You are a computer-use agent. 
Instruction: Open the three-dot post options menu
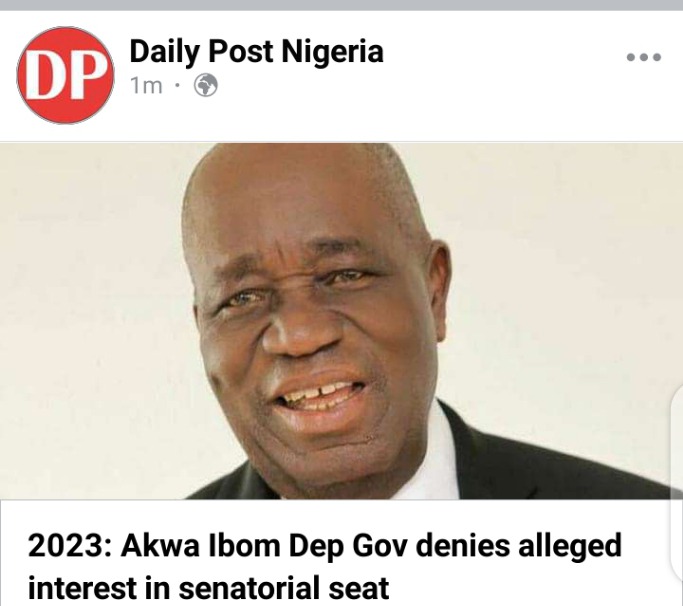tap(643, 57)
